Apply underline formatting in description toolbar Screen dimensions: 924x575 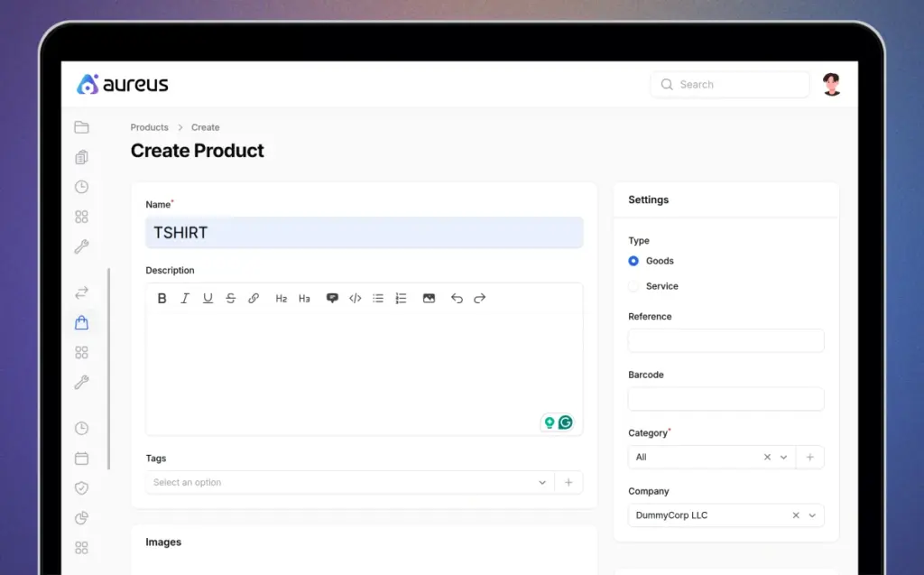click(208, 299)
